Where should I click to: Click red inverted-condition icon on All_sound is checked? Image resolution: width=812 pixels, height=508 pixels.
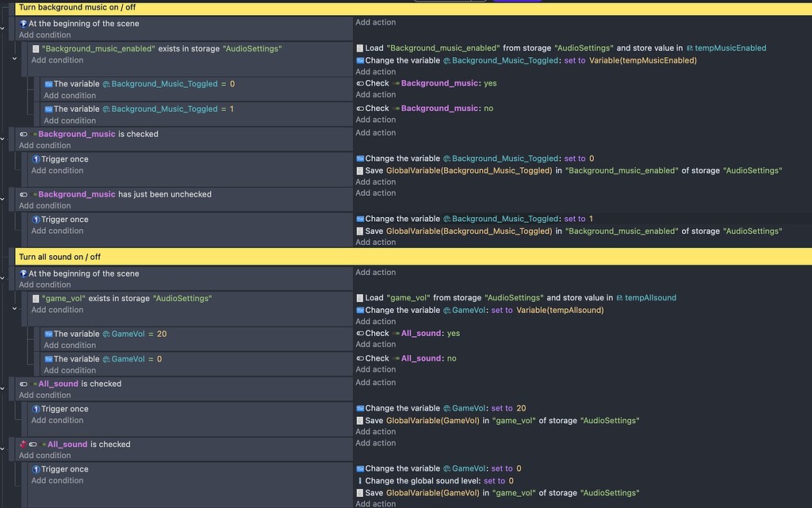click(x=23, y=445)
